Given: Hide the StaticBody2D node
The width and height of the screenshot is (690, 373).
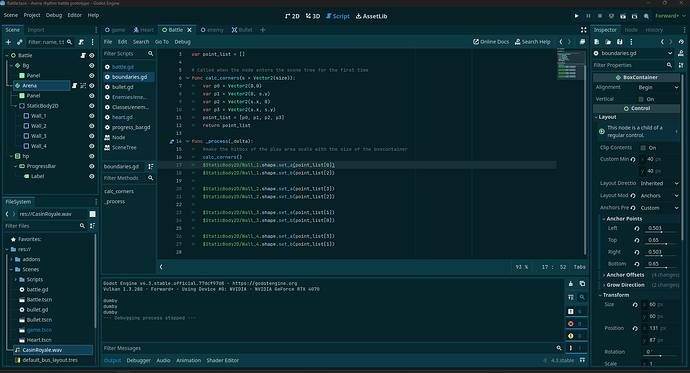Looking at the screenshot, I should pos(92,106).
